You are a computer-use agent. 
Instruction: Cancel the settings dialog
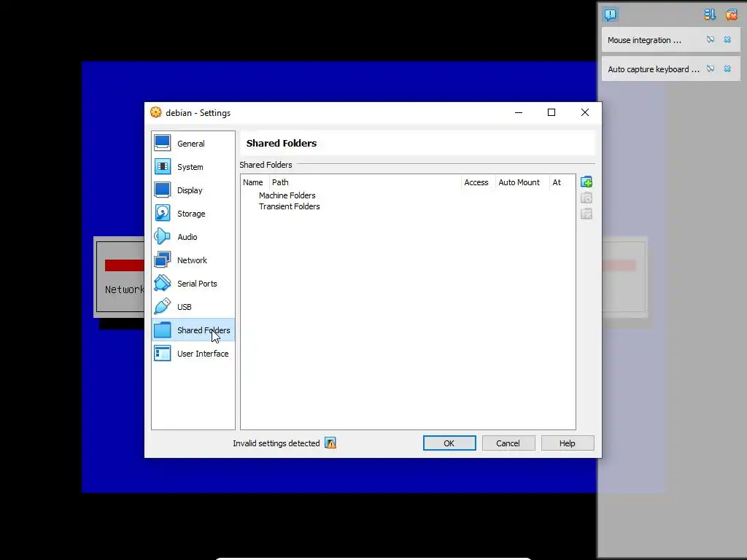pos(508,443)
